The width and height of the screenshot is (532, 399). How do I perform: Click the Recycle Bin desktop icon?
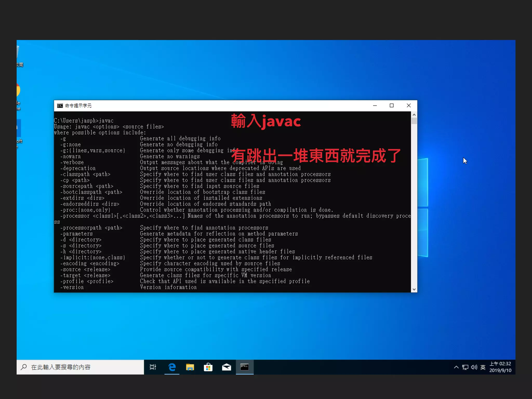(x=19, y=56)
